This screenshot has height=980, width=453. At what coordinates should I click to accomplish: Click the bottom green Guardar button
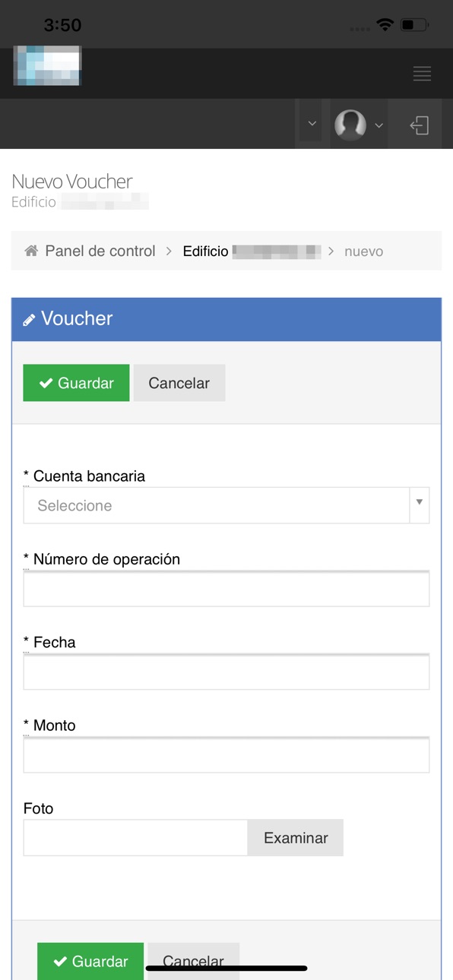pyautogui.click(x=90, y=961)
